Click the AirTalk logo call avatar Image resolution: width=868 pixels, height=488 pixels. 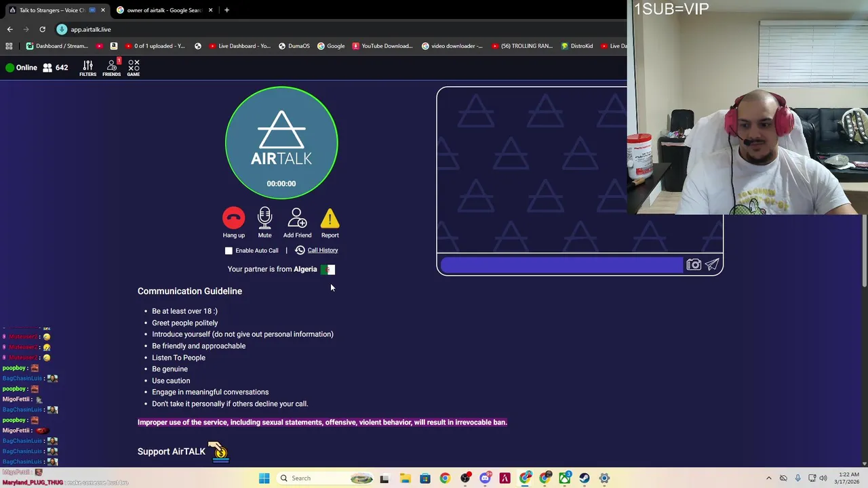click(281, 142)
